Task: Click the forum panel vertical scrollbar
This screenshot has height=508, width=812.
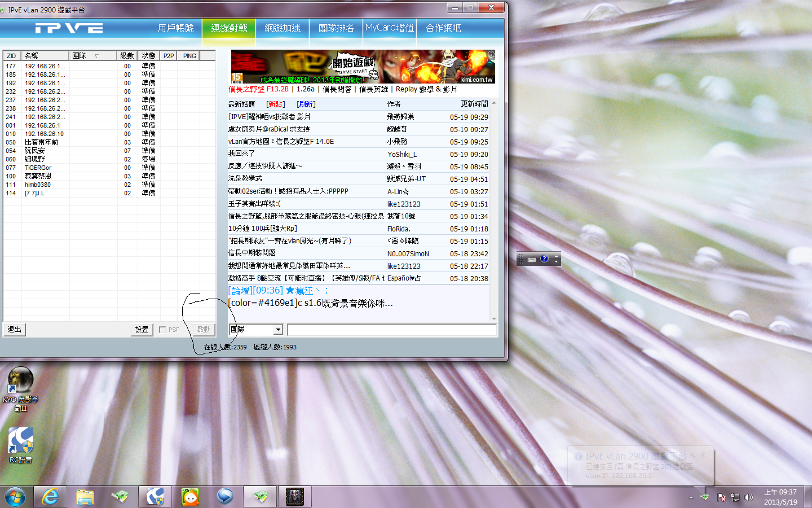Action: point(494,209)
